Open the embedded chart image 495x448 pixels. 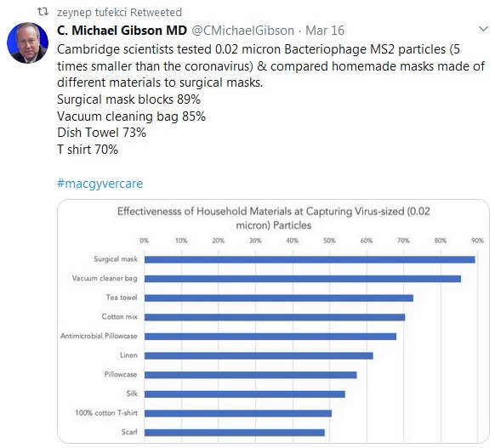pyautogui.click(x=273, y=321)
